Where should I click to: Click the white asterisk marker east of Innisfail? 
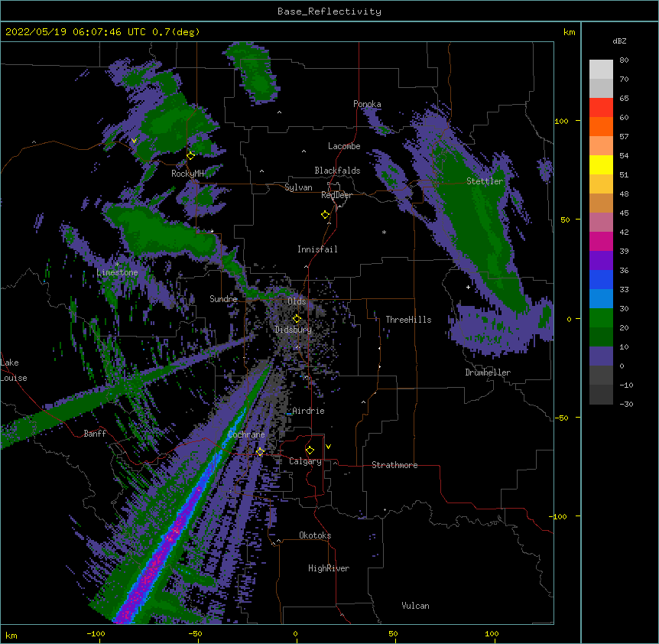pyautogui.click(x=384, y=233)
